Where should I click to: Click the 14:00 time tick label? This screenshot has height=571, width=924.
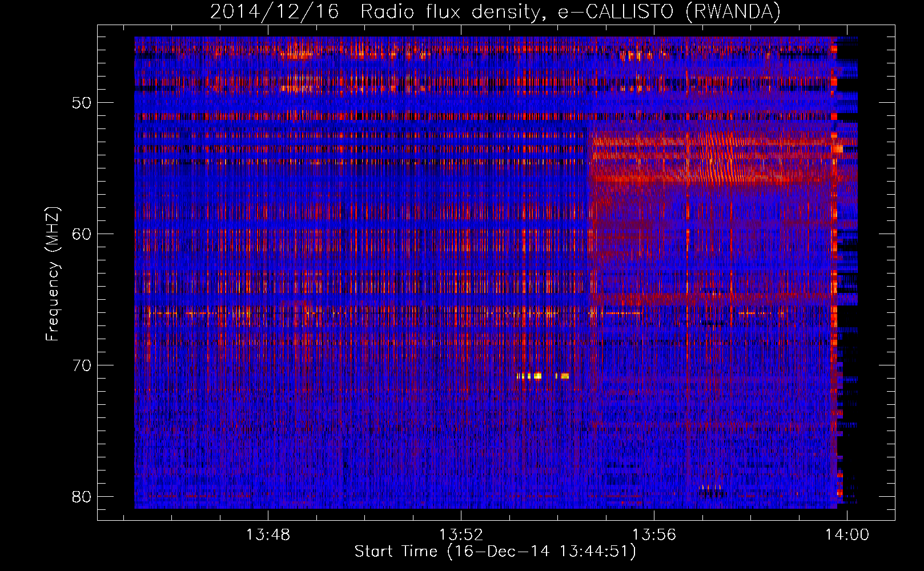click(847, 534)
